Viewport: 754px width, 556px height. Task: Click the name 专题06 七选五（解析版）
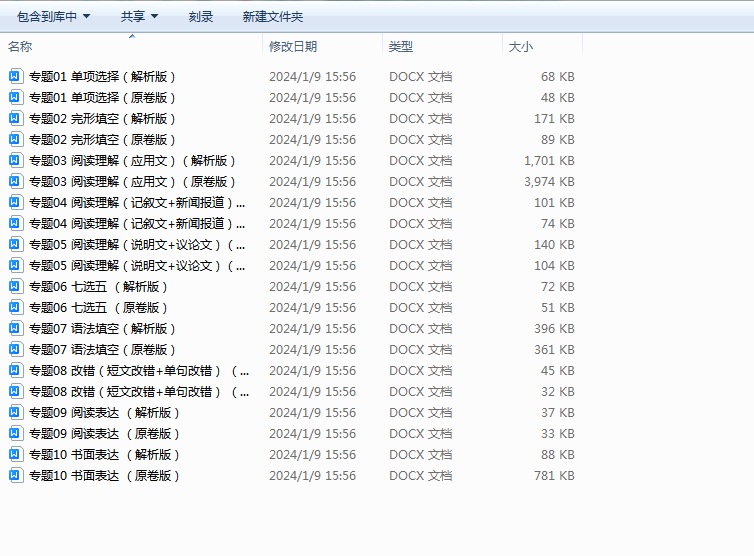[99, 287]
